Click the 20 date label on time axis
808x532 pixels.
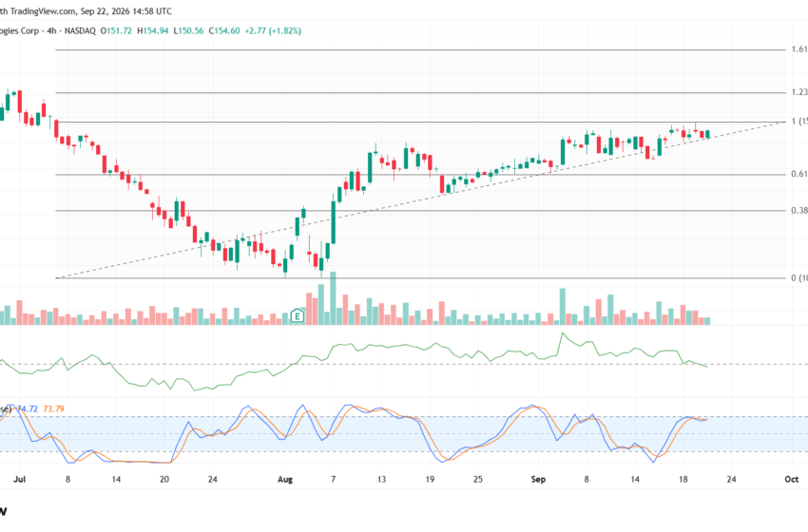164,480
